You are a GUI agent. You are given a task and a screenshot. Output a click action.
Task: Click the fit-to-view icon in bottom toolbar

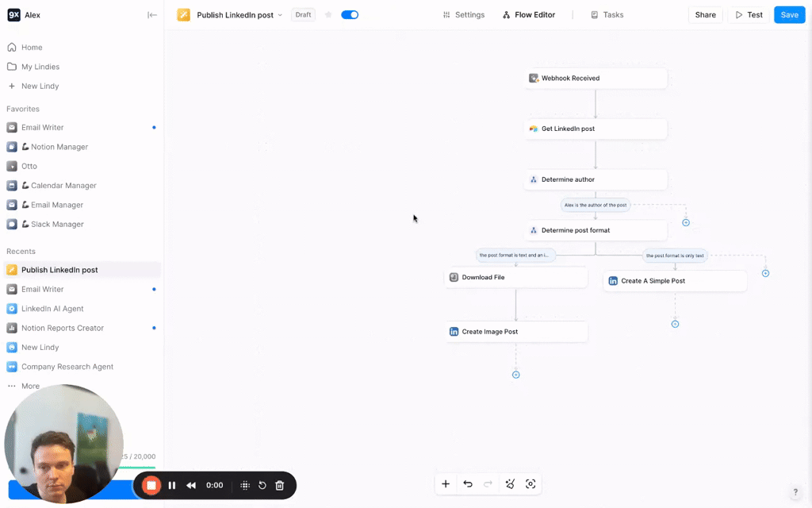[530, 484]
